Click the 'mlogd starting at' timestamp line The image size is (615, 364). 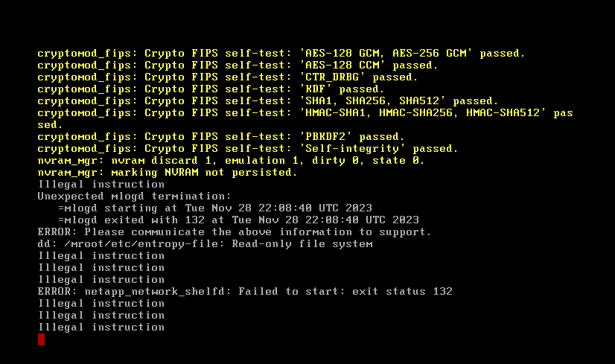pyautogui.click(x=214, y=208)
